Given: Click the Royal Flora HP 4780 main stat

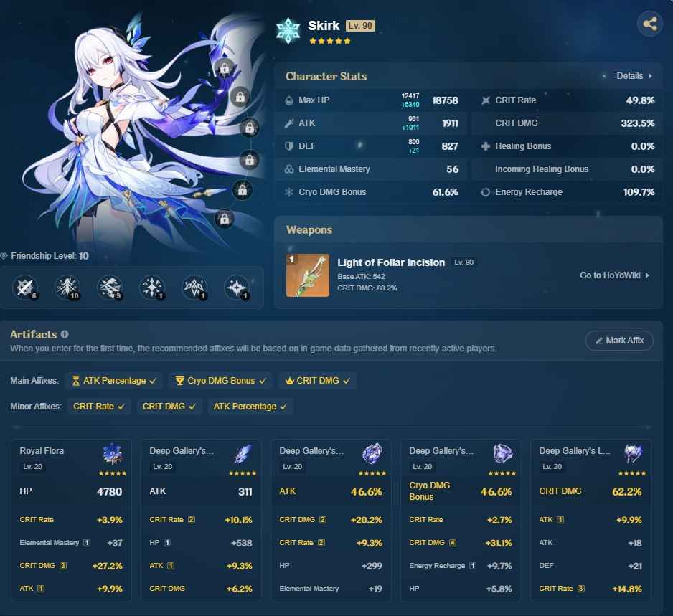Looking at the screenshot, I should coord(71,492).
